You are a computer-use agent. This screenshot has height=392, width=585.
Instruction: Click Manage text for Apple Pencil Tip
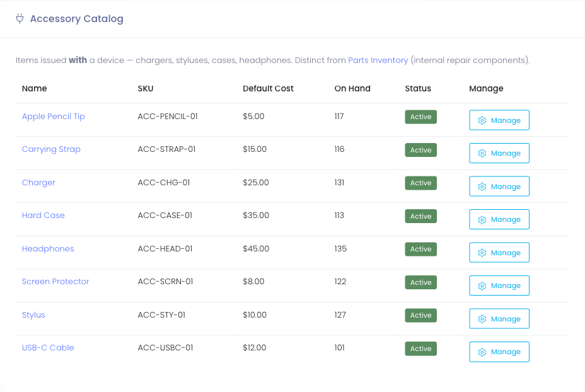tap(506, 120)
